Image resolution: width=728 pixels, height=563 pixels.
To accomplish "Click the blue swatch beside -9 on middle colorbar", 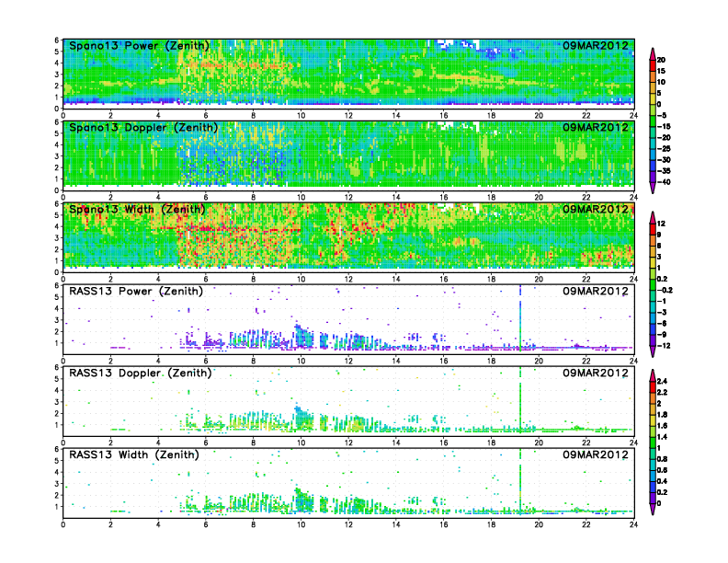I will (653, 329).
